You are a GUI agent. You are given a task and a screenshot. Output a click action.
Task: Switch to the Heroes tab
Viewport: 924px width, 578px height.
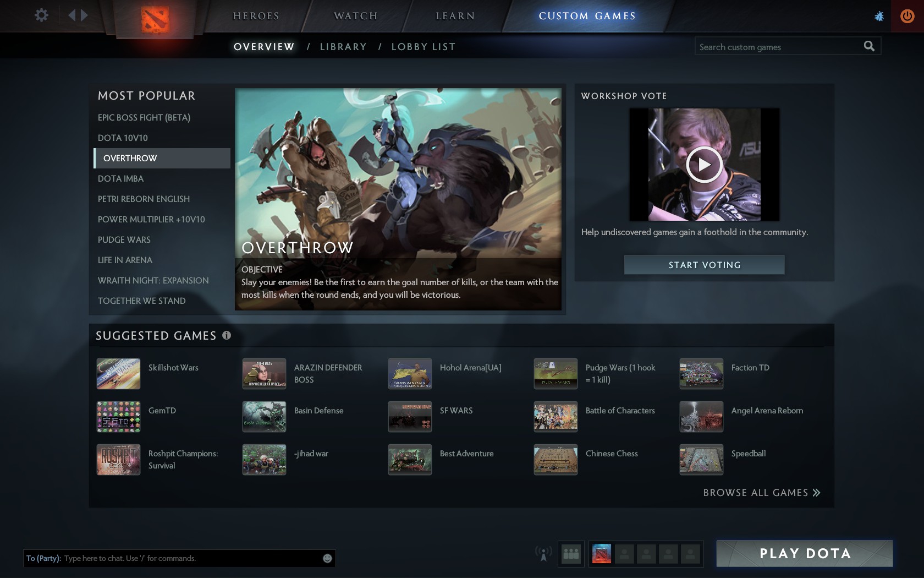click(x=256, y=16)
